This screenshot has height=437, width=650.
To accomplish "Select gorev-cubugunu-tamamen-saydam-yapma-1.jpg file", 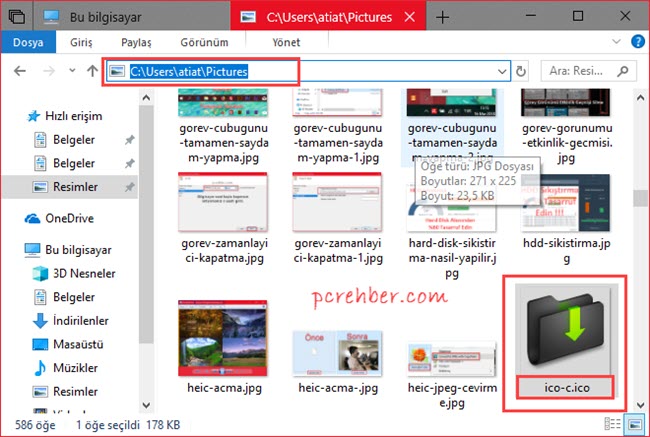I will pos(338,126).
